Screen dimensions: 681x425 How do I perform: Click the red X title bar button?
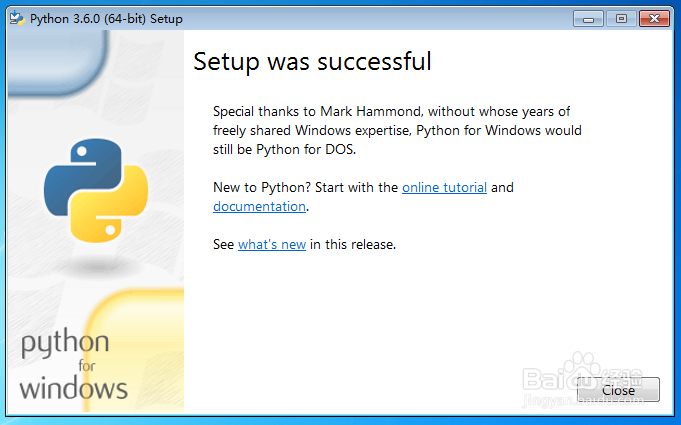(x=654, y=18)
